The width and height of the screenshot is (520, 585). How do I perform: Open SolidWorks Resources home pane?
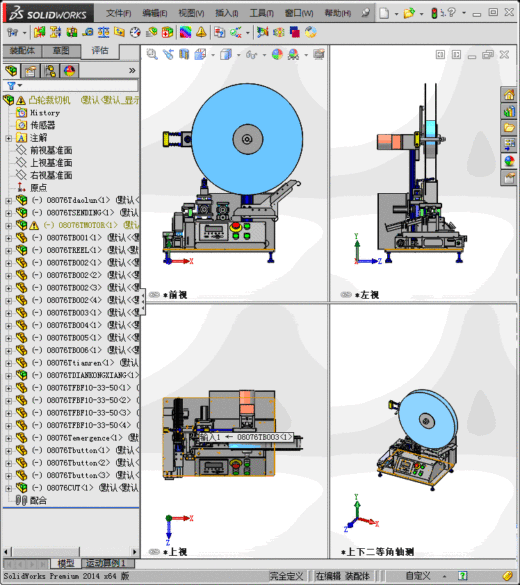(509, 95)
